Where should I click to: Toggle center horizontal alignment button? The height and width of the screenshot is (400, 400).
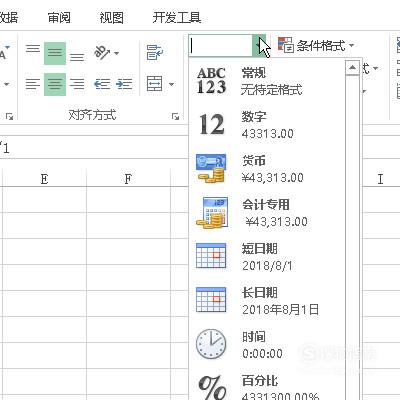(55, 84)
